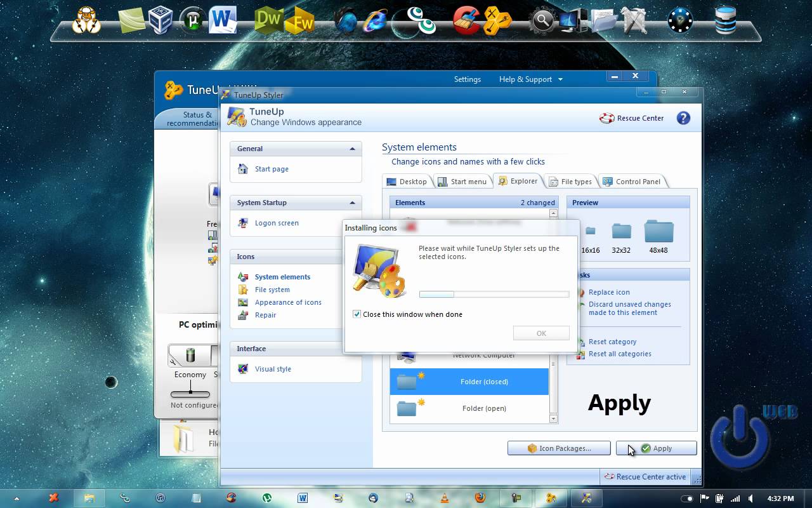Open the Status & recommendations tab

point(193,119)
